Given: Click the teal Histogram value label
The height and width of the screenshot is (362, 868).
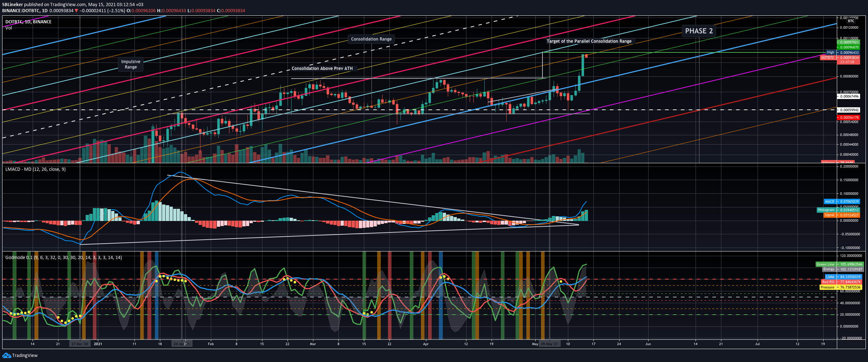Looking at the screenshot, I should pyautogui.click(x=838, y=210).
